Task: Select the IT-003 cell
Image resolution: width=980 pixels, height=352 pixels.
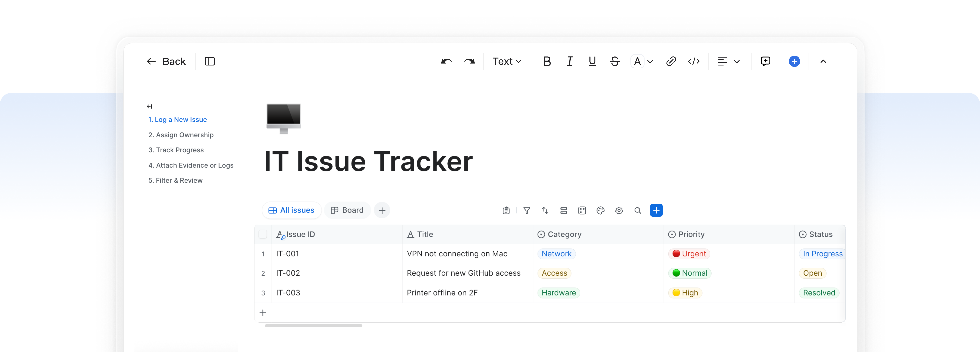Action: tap(337, 293)
